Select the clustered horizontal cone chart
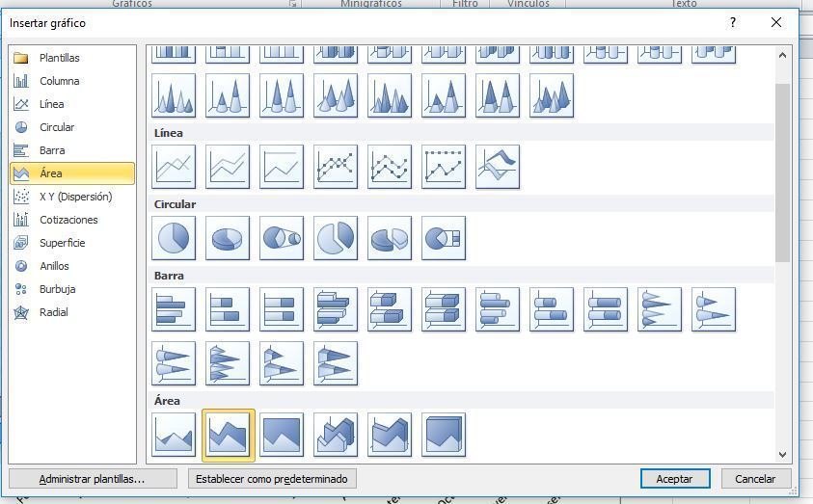The width and height of the screenshot is (813, 504). click(660, 309)
